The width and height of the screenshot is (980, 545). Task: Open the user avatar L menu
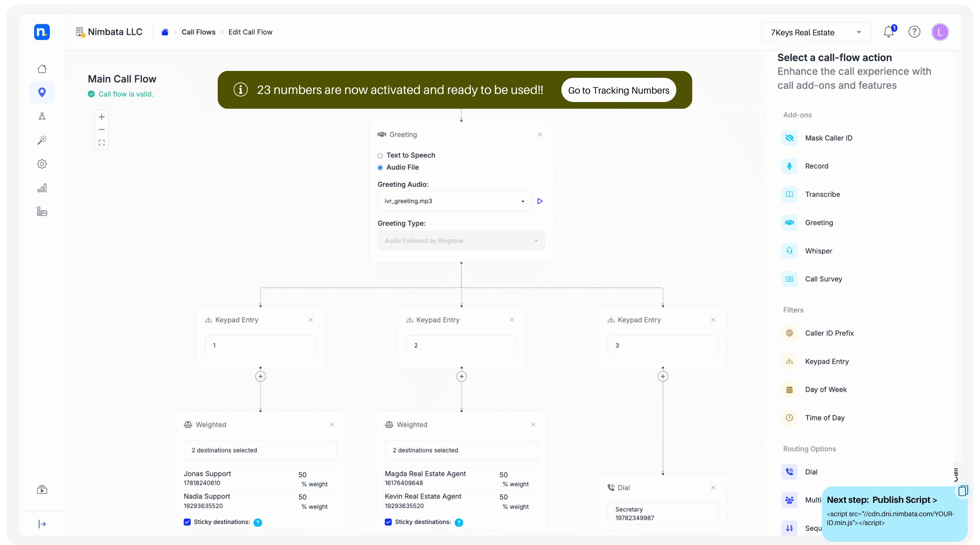(940, 32)
